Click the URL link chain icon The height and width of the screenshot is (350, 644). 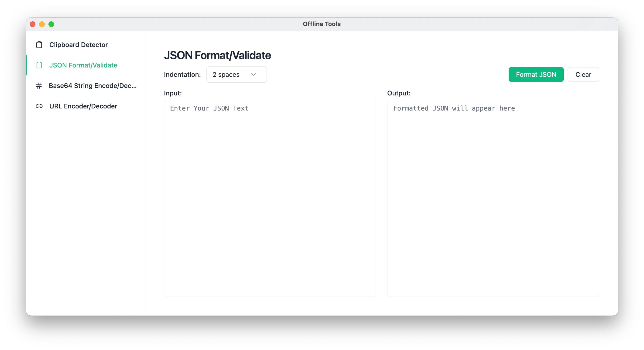point(39,106)
